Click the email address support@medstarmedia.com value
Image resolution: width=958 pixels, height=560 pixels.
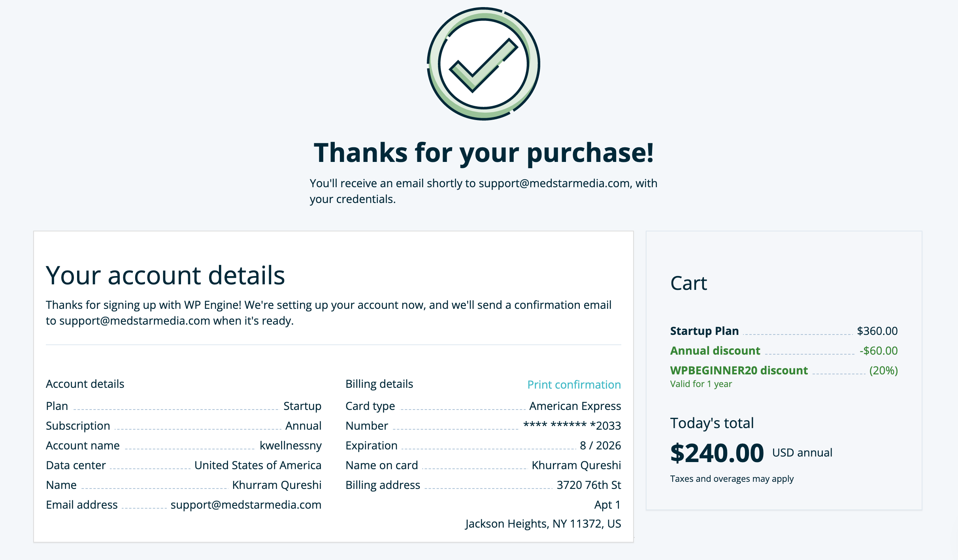coord(246,505)
